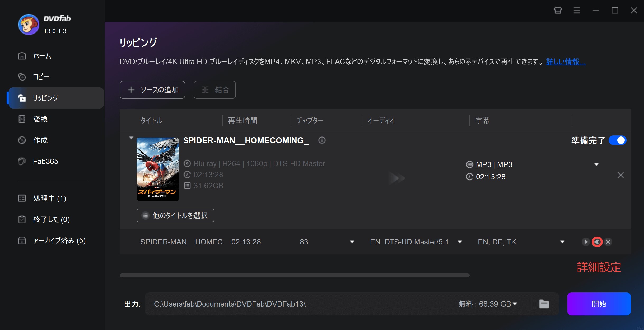Click the ISO disc icon beside MP3 | MP3
The width and height of the screenshot is (644, 330).
(x=469, y=164)
